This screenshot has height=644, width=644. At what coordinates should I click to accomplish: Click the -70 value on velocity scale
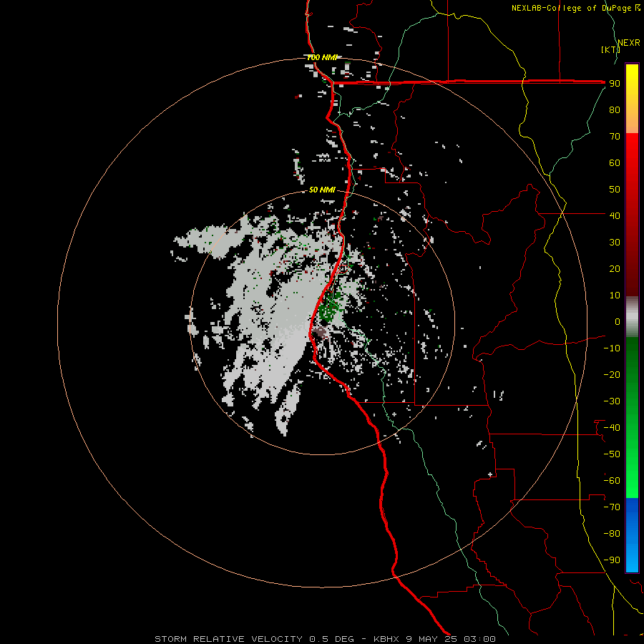[612, 507]
